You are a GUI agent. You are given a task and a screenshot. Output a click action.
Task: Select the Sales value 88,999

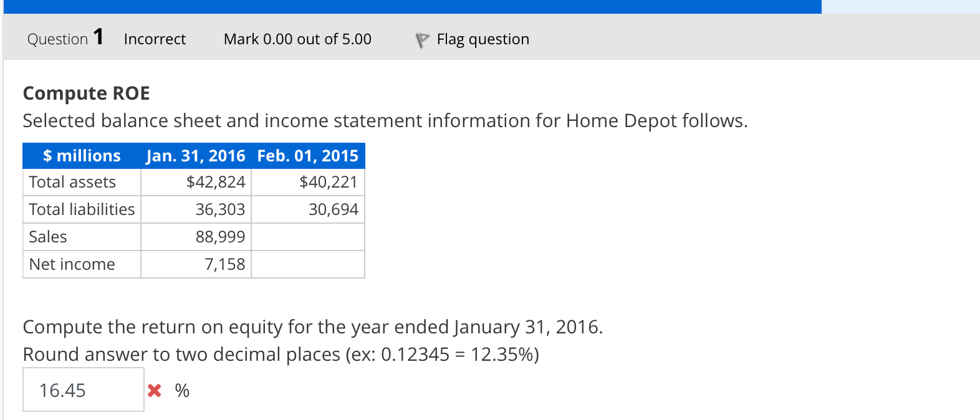(x=224, y=237)
